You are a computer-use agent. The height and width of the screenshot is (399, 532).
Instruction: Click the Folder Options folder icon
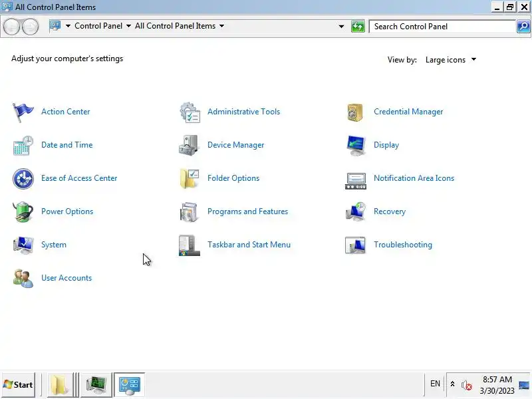tap(190, 178)
